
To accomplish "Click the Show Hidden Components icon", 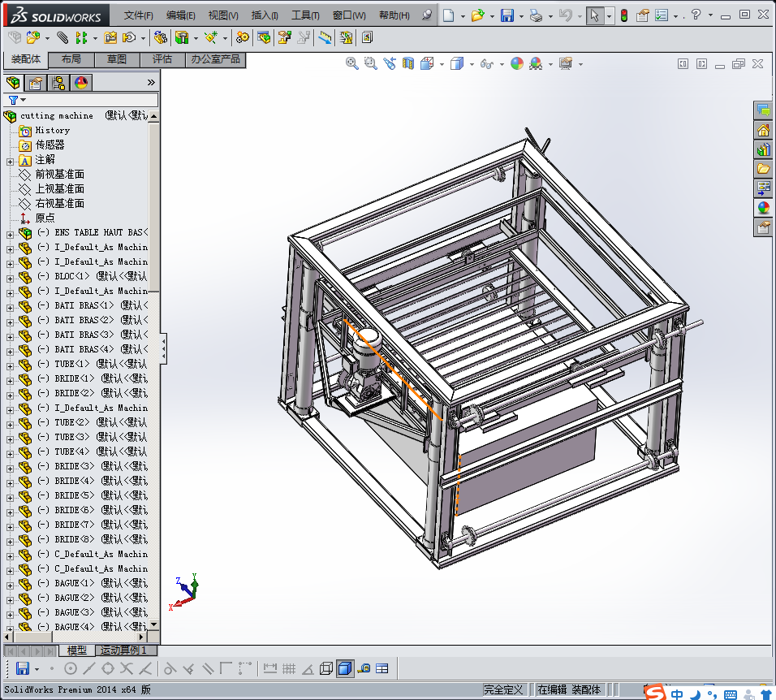I will (x=161, y=37).
